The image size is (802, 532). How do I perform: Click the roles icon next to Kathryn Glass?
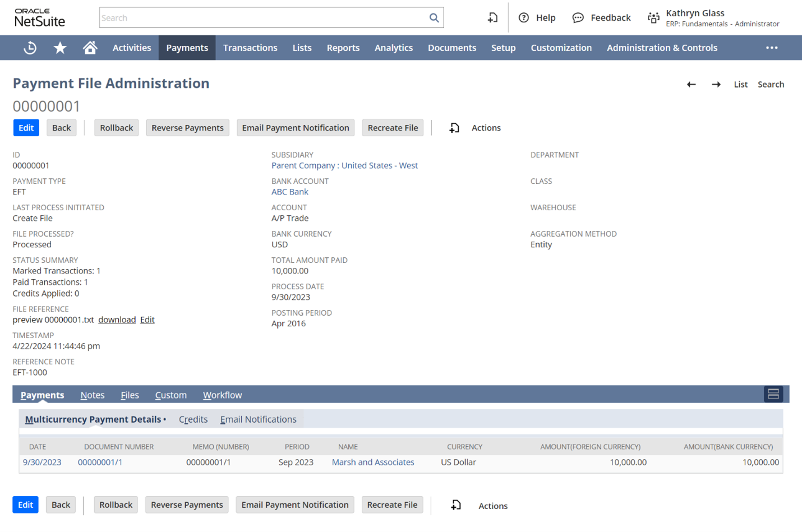[653, 17]
